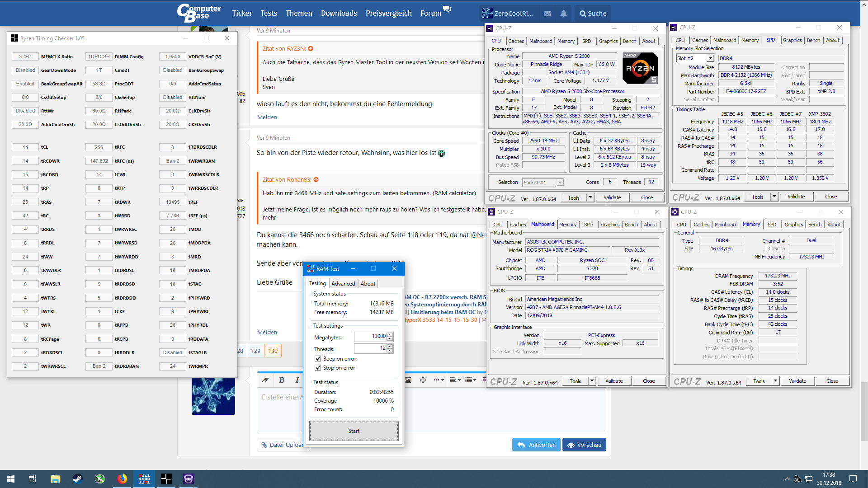The image size is (868, 488).
Task: Open the emoji picker in the forum editor
Action: 423,380
